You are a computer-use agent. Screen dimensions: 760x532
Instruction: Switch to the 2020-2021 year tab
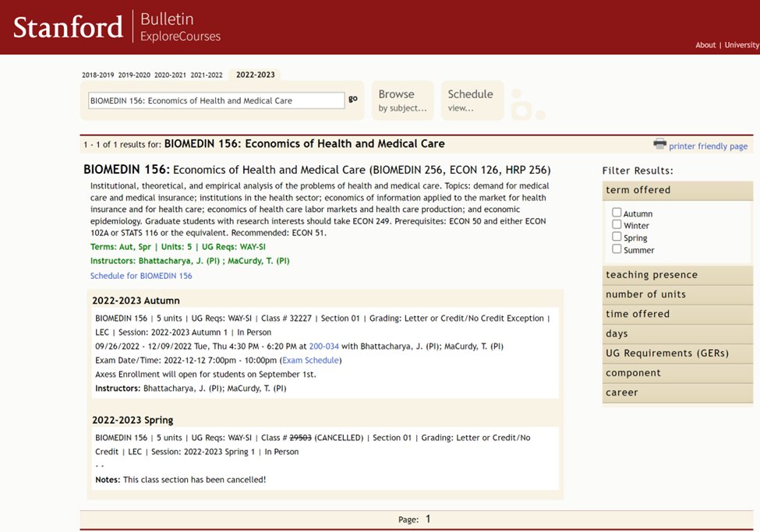170,75
